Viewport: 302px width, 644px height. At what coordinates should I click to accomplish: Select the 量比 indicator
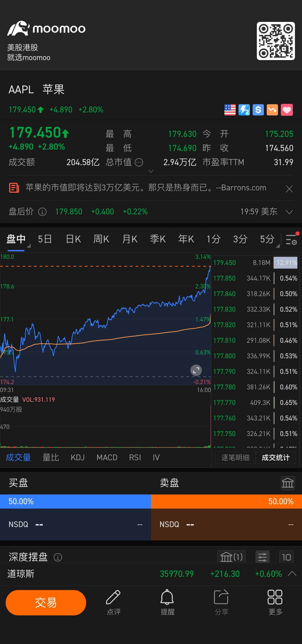coord(51,457)
